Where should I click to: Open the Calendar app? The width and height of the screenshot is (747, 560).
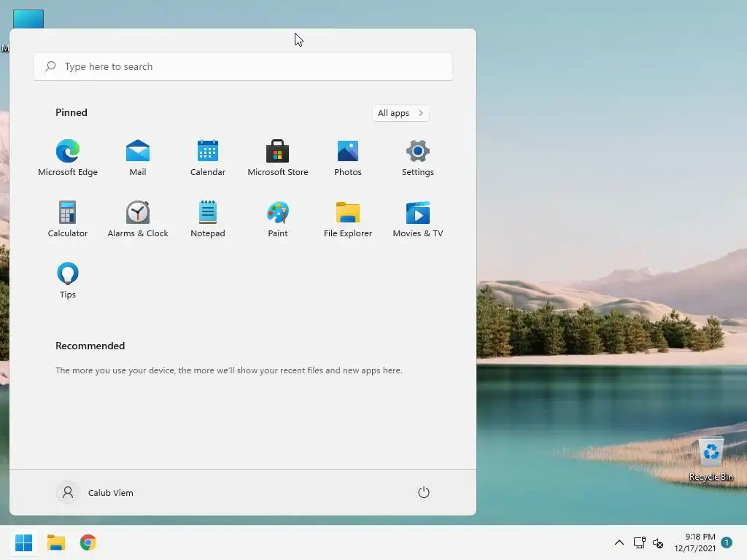point(208,157)
